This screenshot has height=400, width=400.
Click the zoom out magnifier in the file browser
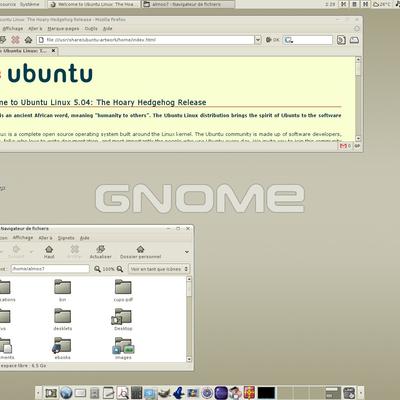[97, 269]
